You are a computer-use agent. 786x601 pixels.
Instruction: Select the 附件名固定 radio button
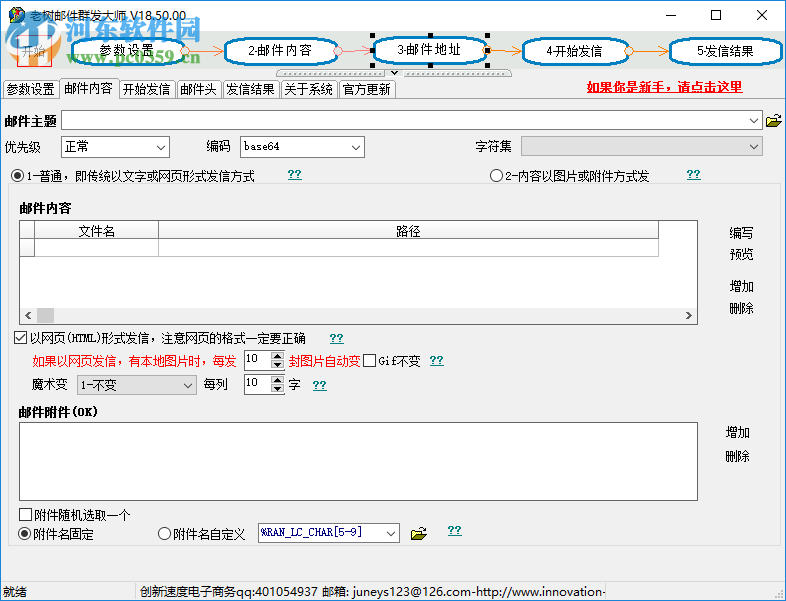pyautogui.click(x=24, y=534)
